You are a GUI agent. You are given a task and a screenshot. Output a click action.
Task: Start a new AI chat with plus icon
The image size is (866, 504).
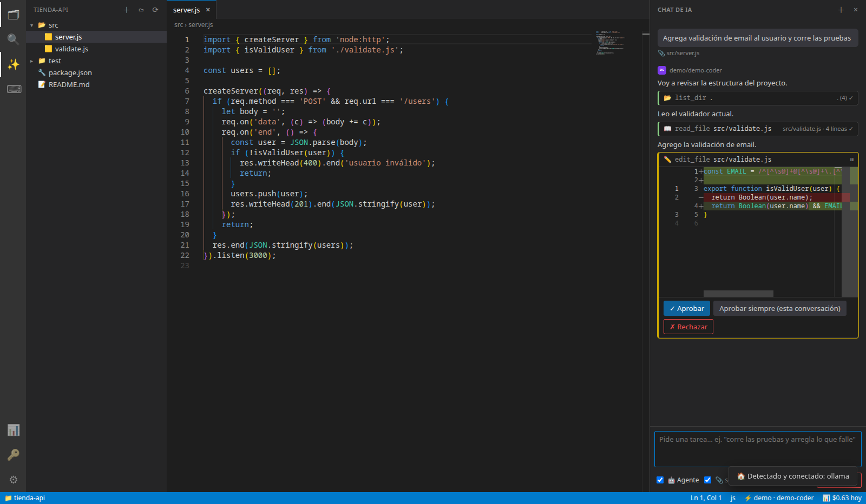point(841,10)
